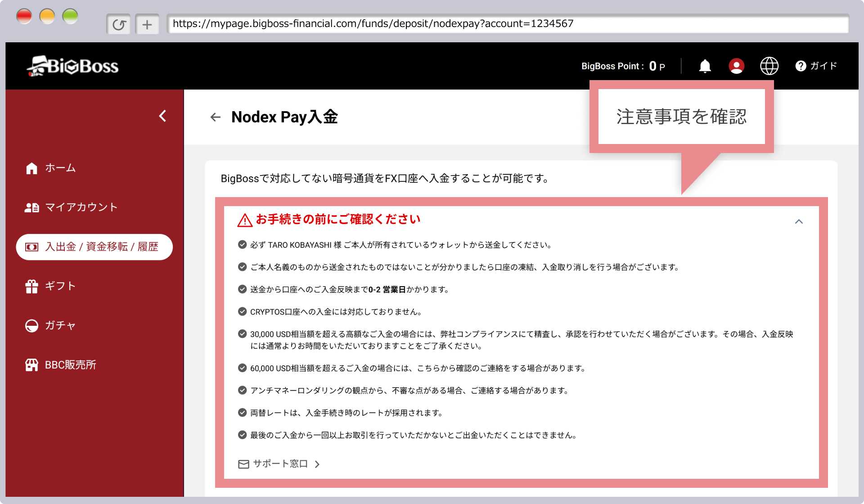Click the 0-2 営業日 processing time notice
864x504 pixels.
(x=350, y=289)
